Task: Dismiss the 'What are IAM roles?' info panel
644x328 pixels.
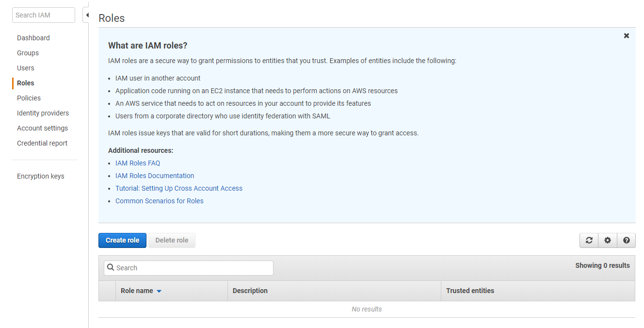Action: (627, 36)
